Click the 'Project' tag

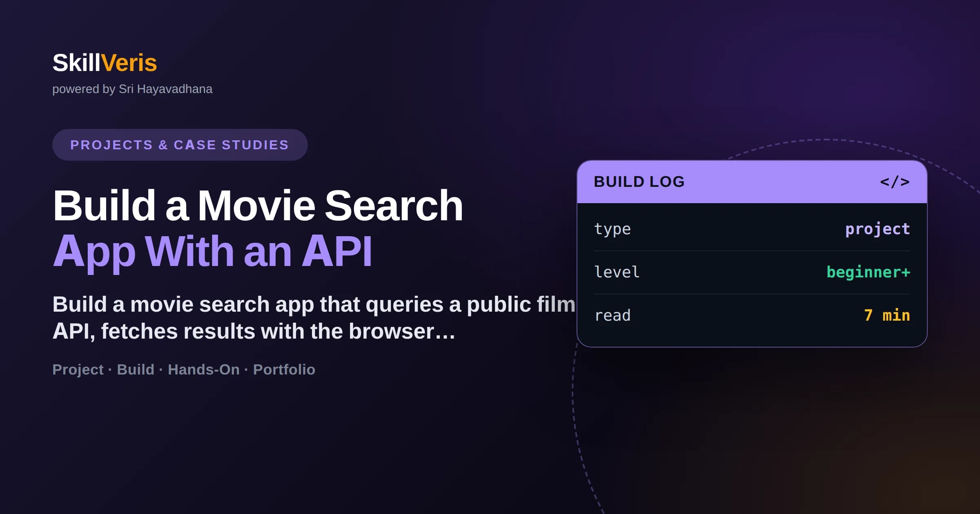(78, 370)
